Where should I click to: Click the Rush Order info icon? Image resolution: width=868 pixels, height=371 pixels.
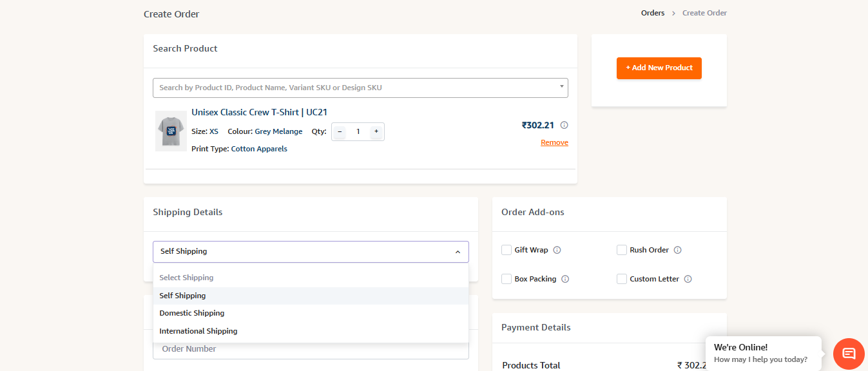pyautogui.click(x=677, y=250)
